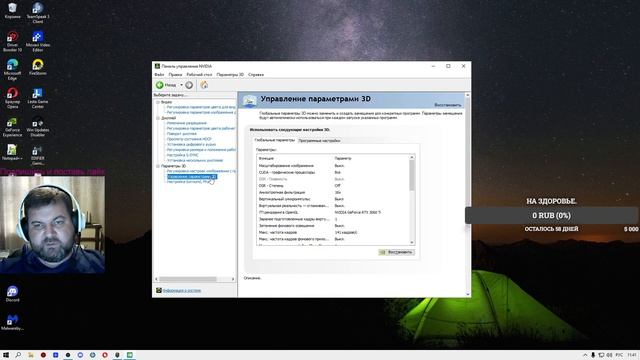The height and width of the screenshot is (360, 640).
Task: Select Масштабирование изображения setting row
Action: [333, 166]
